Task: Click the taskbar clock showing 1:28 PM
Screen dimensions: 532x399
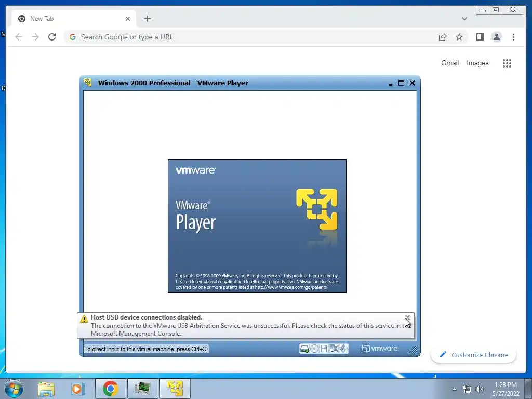Action: 506,389
